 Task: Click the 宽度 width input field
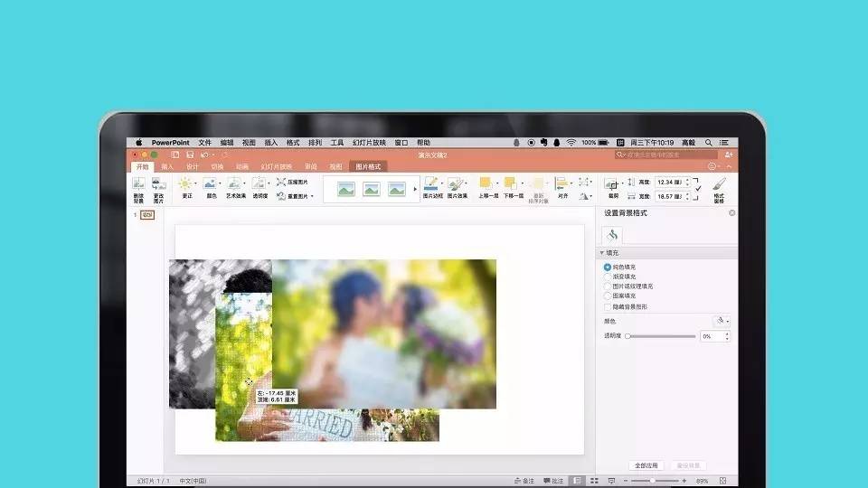click(673, 196)
